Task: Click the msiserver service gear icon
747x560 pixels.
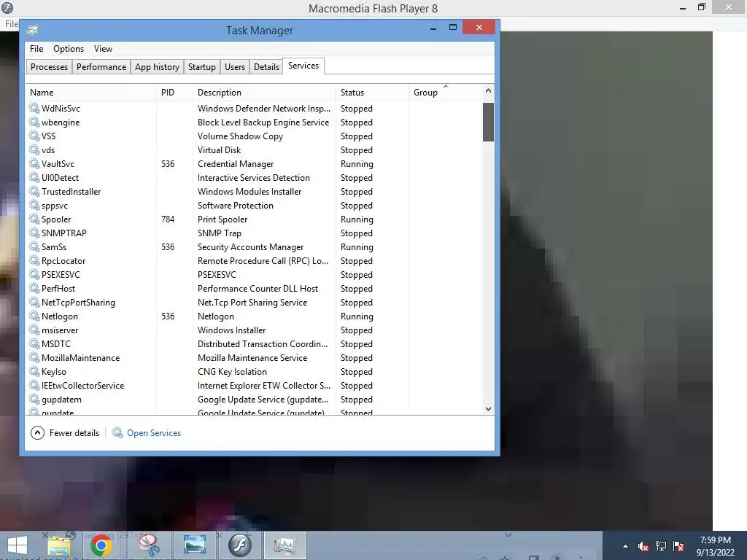Action: coord(34,330)
